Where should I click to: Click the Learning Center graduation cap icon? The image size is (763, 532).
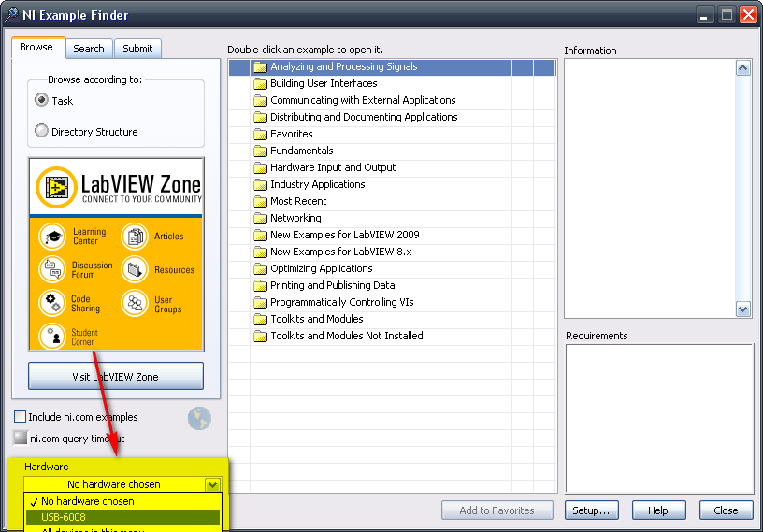(52, 236)
